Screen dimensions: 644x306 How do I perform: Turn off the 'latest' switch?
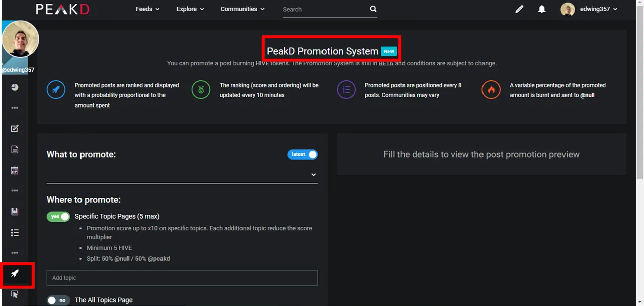point(303,154)
